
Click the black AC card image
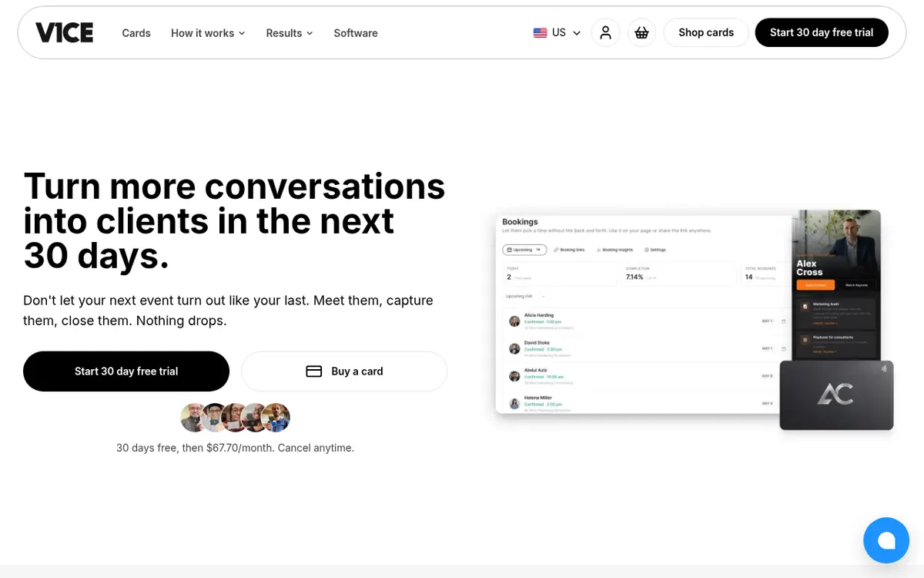tap(836, 395)
